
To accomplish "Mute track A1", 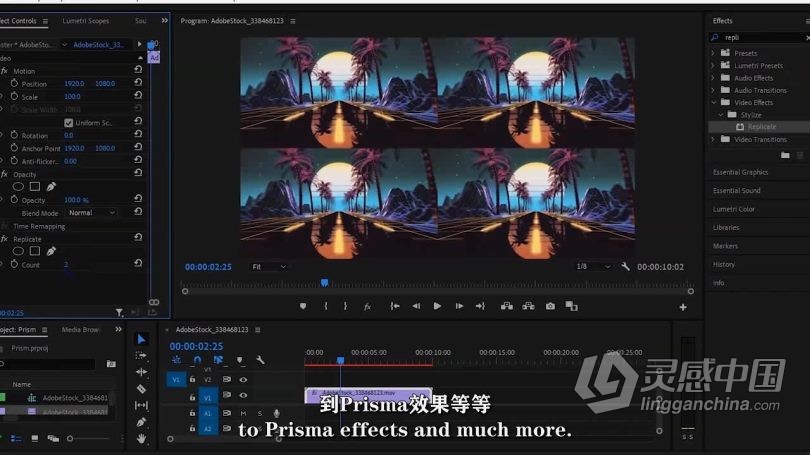I will (243, 413).
